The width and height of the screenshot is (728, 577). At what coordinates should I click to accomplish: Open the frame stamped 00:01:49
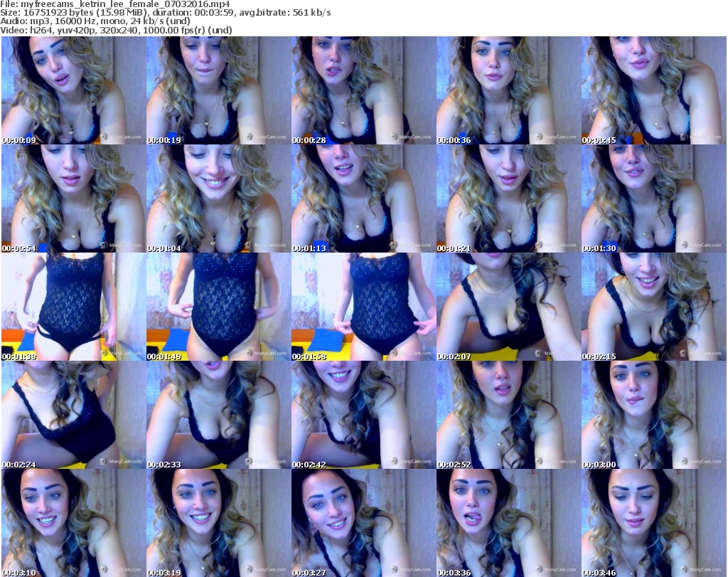click(218, 307)
